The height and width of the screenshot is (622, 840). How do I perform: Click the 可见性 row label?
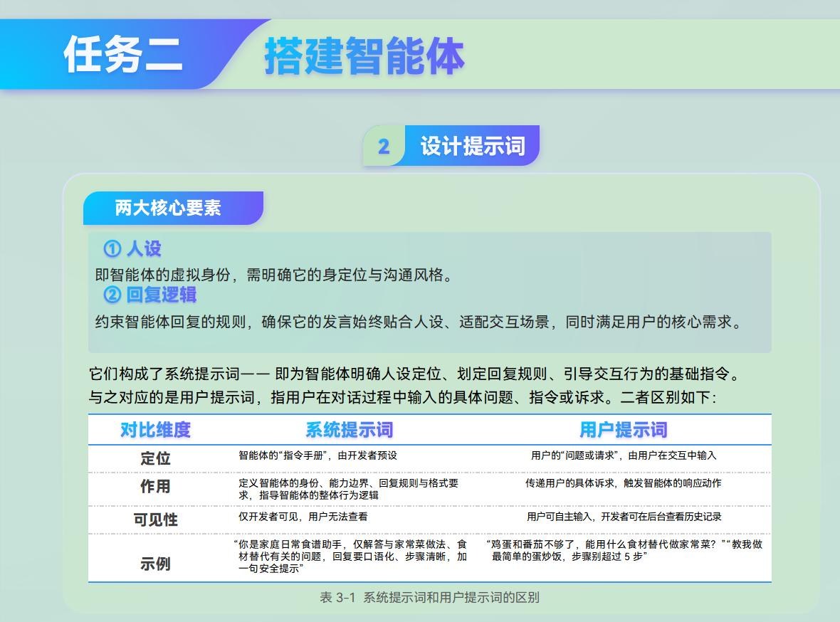tap(155, 519)
